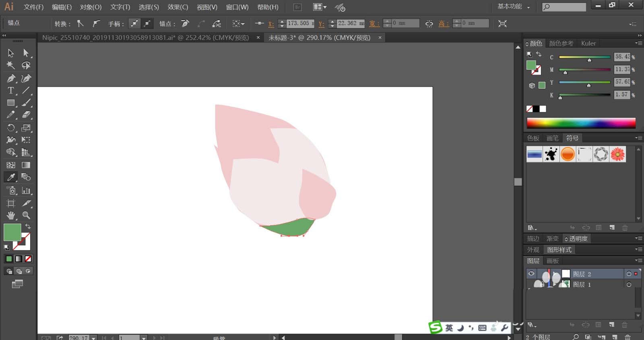Pick a color from the spectrum bar
The height and width of the screenshot is (340, 644).
pyautogui.click(x=581, y=123)
